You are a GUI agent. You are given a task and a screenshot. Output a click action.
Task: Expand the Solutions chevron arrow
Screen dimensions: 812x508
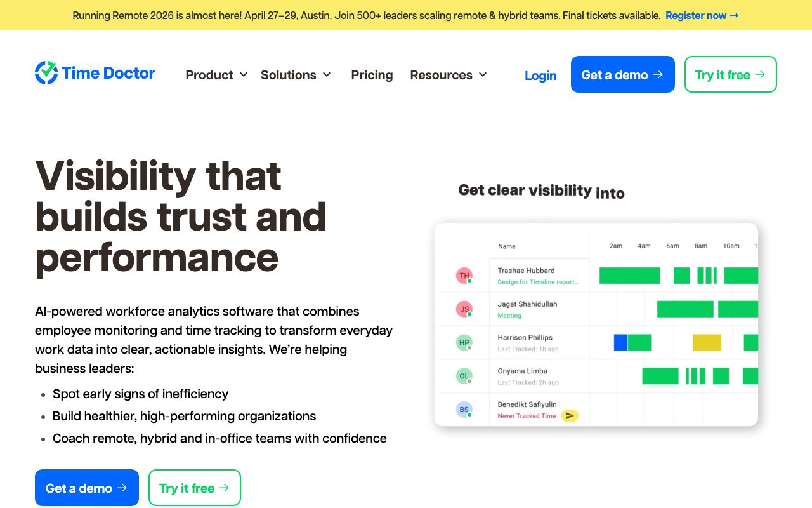pos(327,75)
